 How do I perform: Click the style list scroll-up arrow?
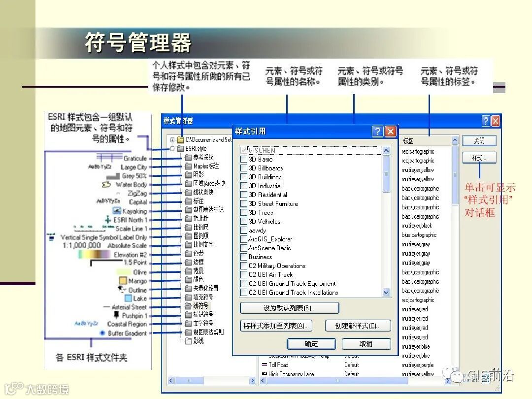pyautogui.click(x=386, y=151)
